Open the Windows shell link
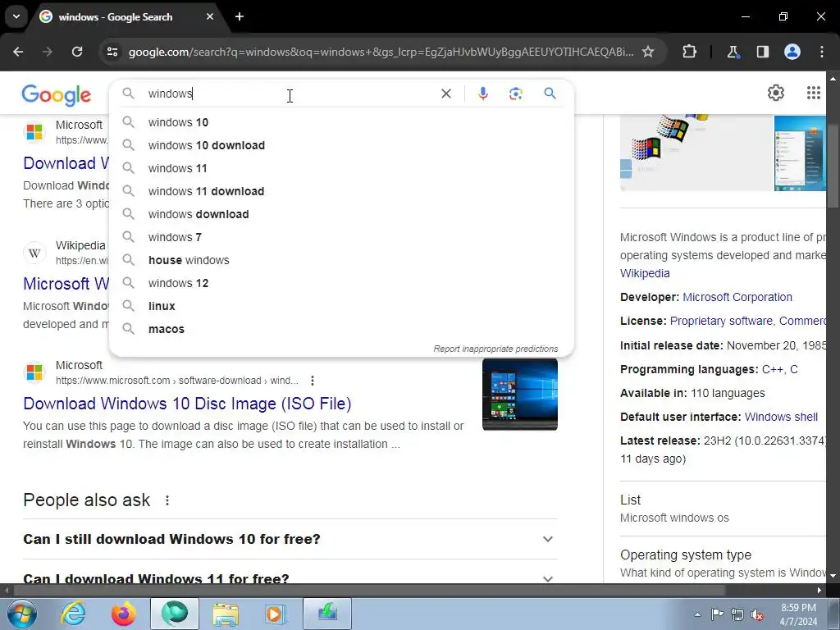Viewport: 840px width, 630px height. click(x=781, y=417)
